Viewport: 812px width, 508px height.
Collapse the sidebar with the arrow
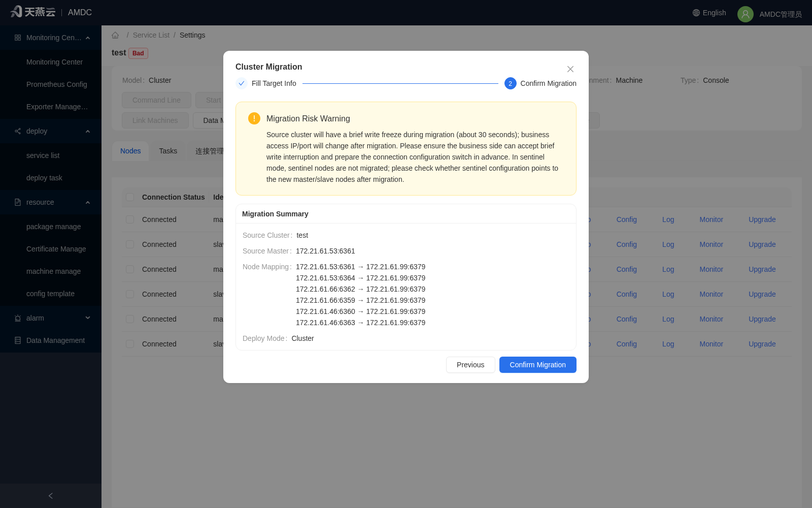tap(51, 496)
